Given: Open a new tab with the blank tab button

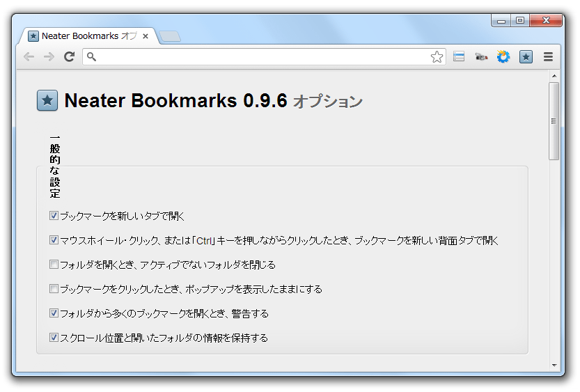Looking at the screenshot, I should [170, 37].
